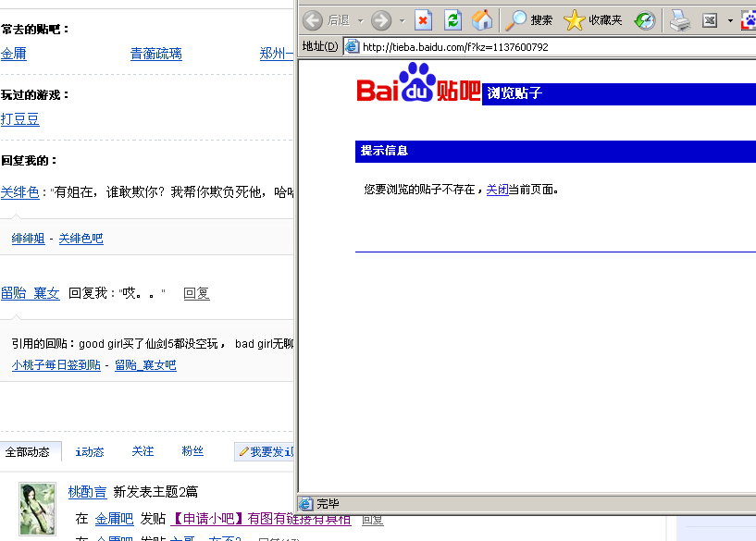Click 回复 beside the 哎。。 reply
756x541 pixels.
pos(196,293)
